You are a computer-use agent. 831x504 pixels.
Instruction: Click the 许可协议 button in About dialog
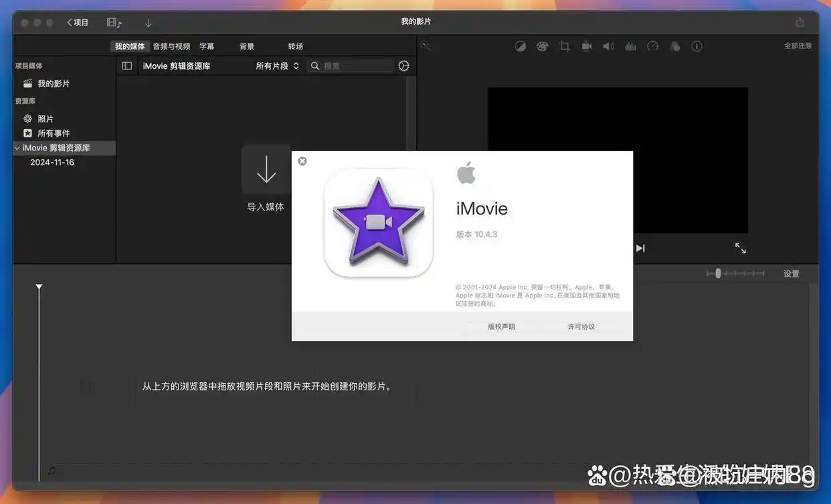click(581, 326)
